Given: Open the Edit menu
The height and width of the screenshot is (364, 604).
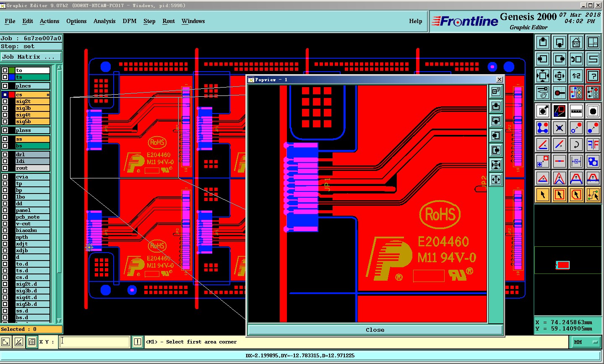Looking at the screenshot, I should pyautogui.click(x=28, y=21).
